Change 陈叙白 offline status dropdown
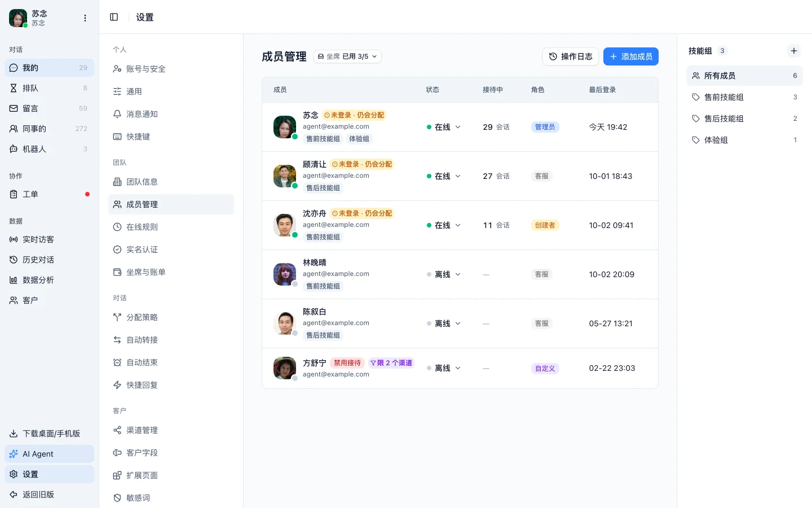The width and height of the screenshot is (812, 508). pyautogui.click(x=444, y=323)
